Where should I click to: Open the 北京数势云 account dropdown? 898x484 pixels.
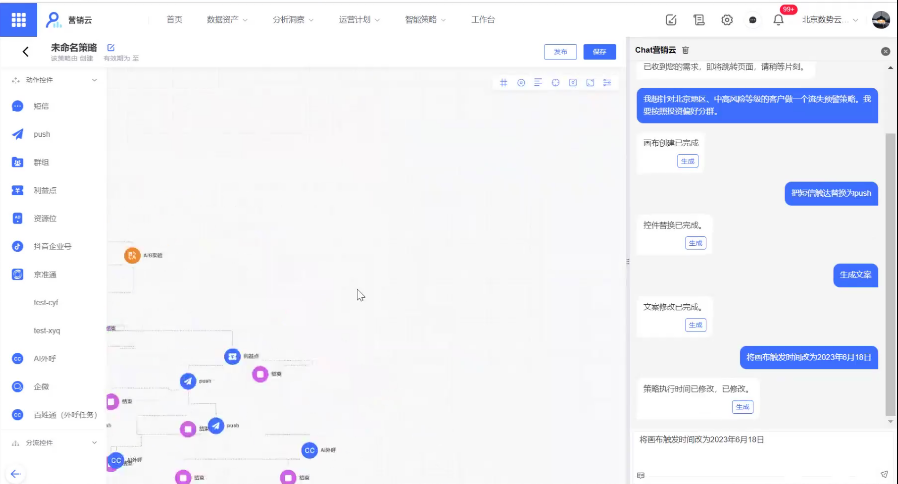click(830, 19)
